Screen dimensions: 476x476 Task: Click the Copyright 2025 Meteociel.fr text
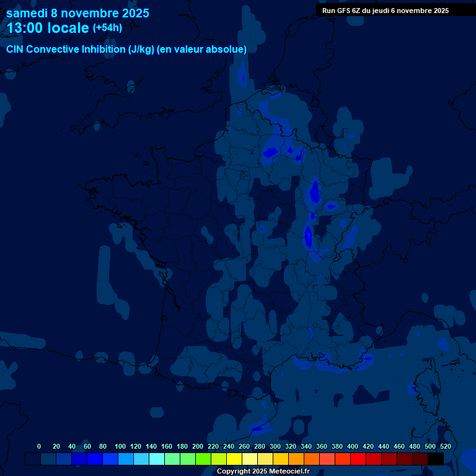click(263, 472)
